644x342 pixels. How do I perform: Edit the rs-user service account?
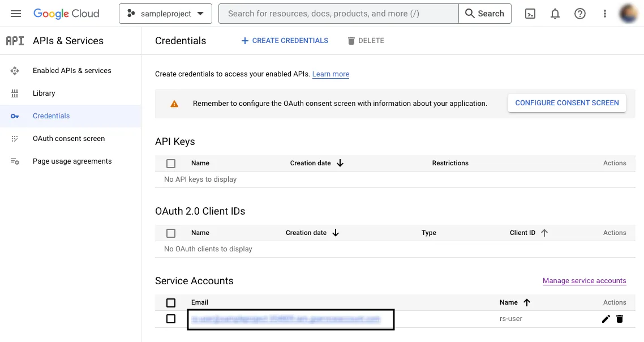click(x=606, y=319)
